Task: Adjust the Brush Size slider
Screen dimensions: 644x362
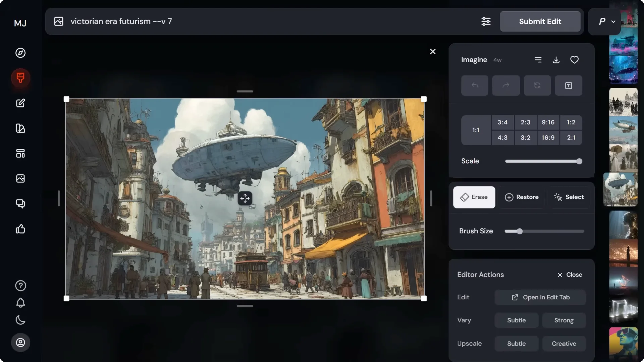Action: tap(519, 231)
